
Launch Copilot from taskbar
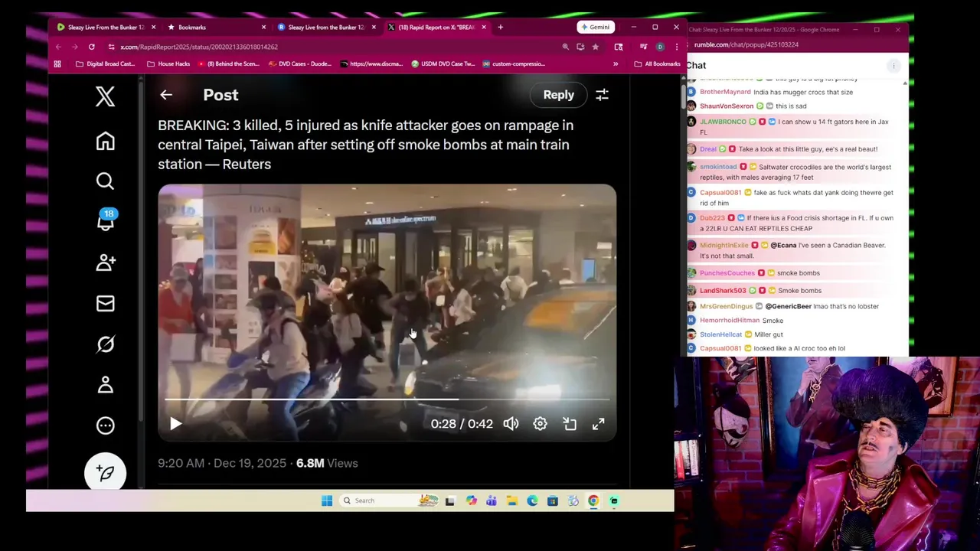coord(471,500)
